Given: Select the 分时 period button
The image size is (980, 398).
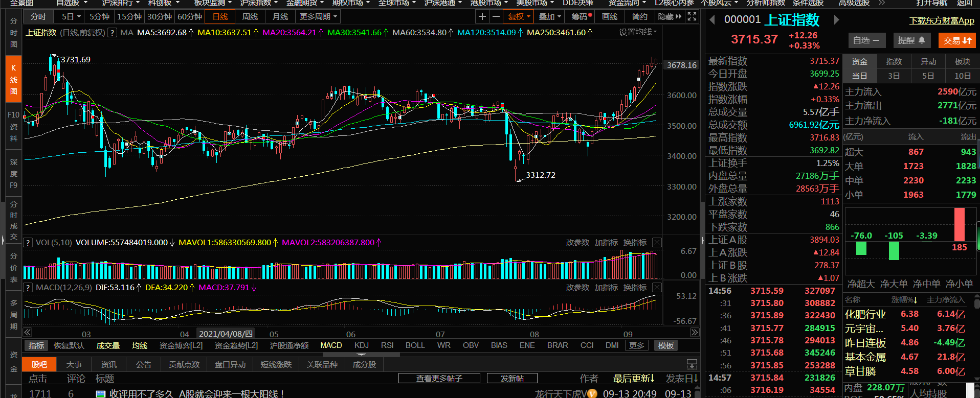Looking at the screenshot, I should tap(38, 17).
